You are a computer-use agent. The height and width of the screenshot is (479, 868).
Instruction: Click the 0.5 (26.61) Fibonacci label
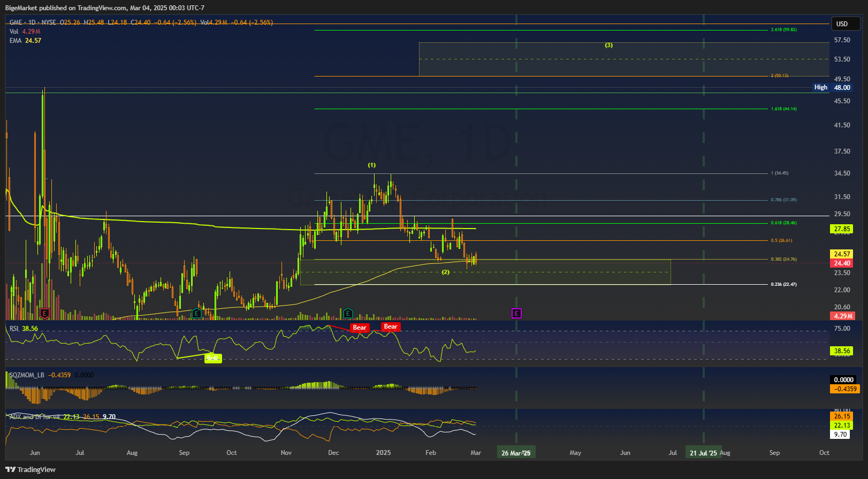coord(781,240)
